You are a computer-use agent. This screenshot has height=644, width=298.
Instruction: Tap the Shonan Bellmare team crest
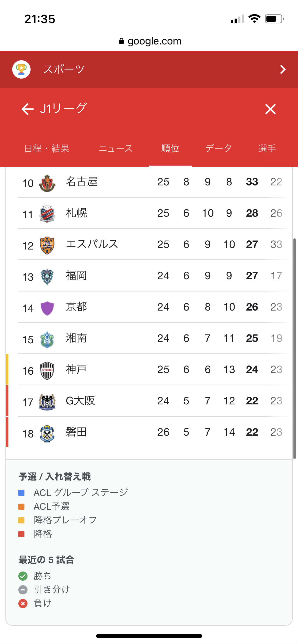(47, 339)
